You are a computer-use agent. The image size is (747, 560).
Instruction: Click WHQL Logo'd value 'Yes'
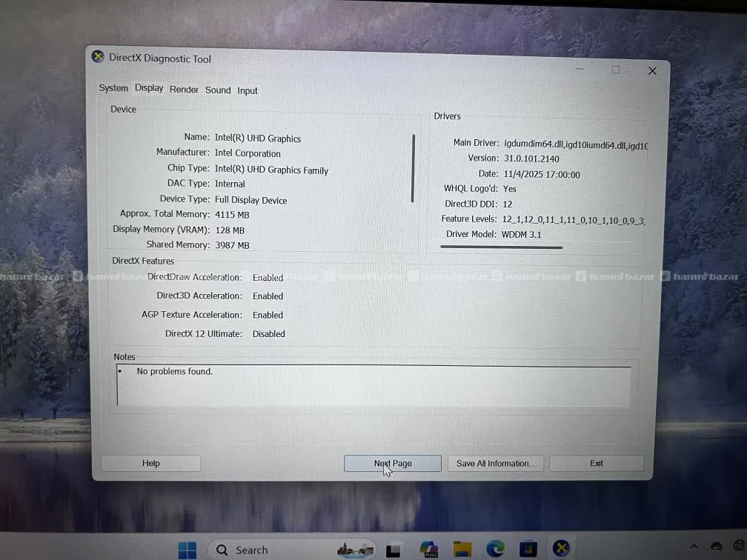(510, 189)
